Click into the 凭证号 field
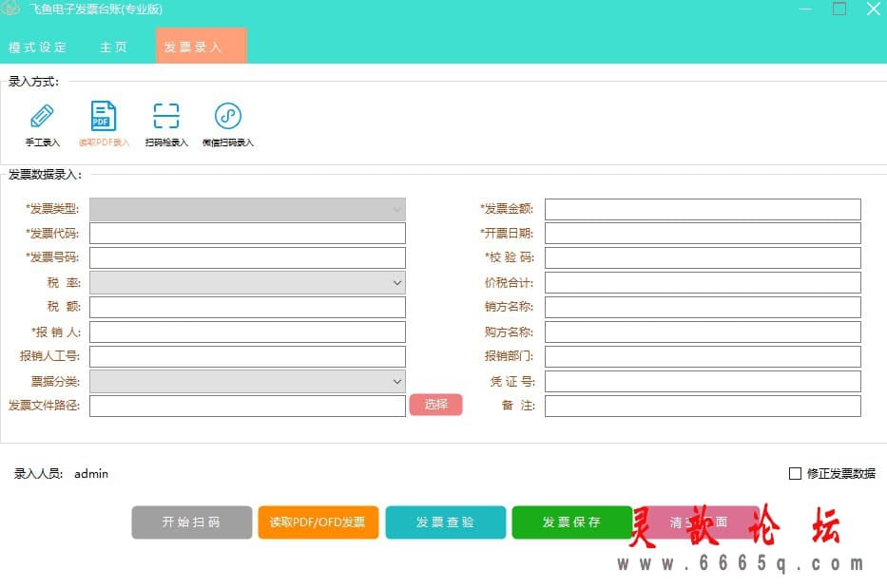 (703, 382)
